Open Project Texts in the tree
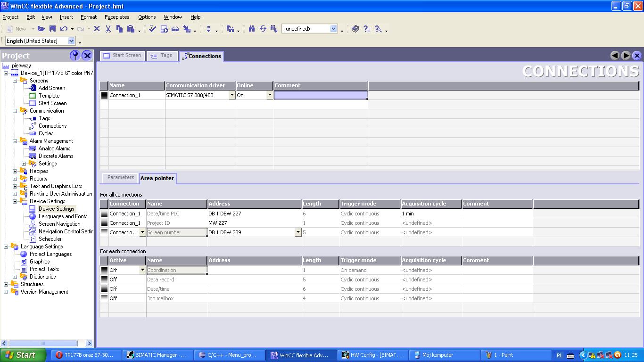 (x=44, y=269)
